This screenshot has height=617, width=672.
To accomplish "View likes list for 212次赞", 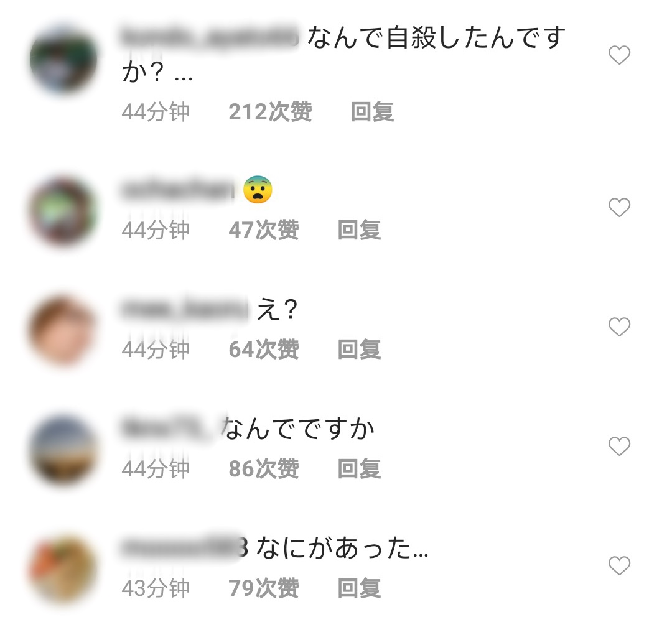I will pyautogui.click(x=271, y=112).
